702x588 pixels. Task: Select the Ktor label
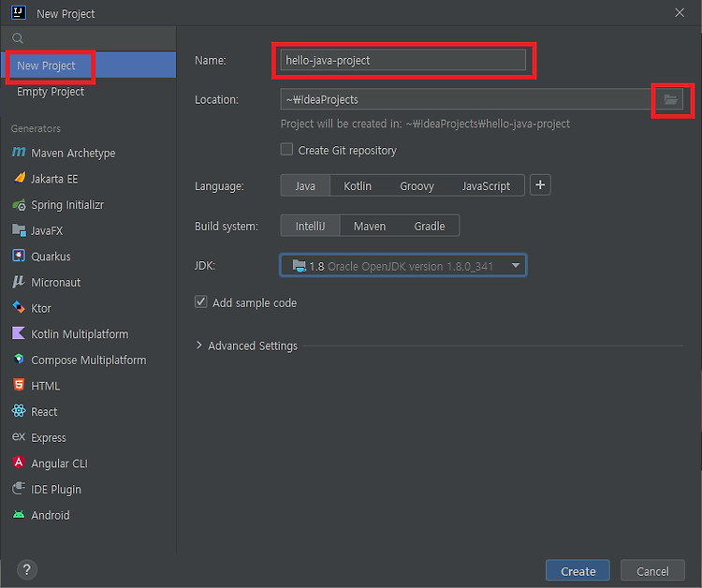[x=41, y=308]
